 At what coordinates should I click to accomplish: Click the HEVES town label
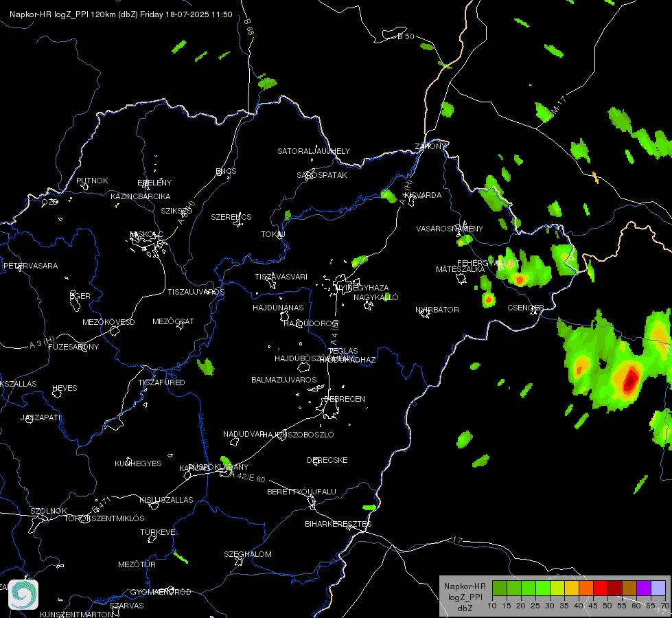[65, 388]
